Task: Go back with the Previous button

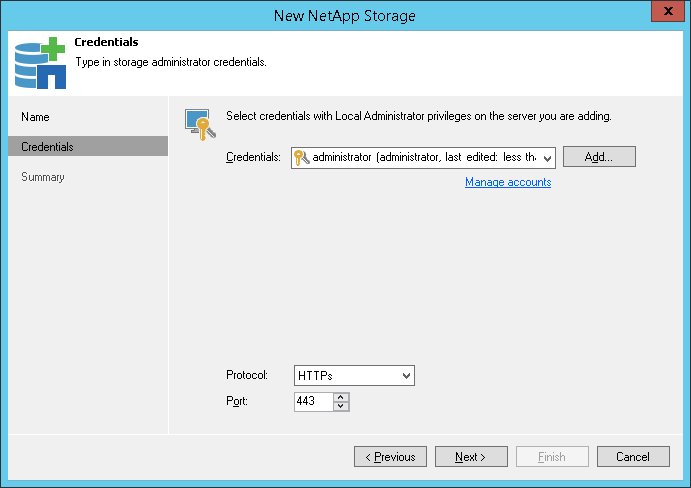Action: (x=390, y=457)
